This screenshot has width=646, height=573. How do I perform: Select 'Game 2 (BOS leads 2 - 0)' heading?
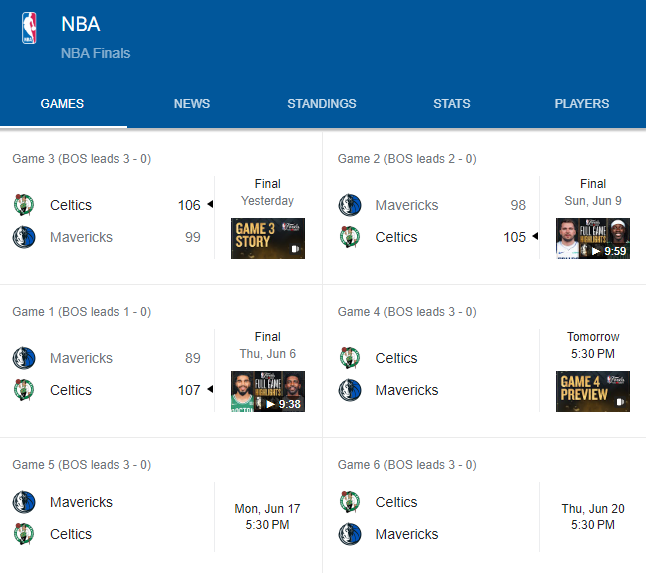[x=407, y=159]
